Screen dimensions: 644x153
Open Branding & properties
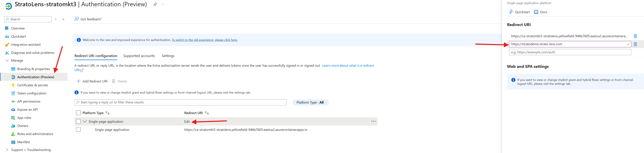33,69
